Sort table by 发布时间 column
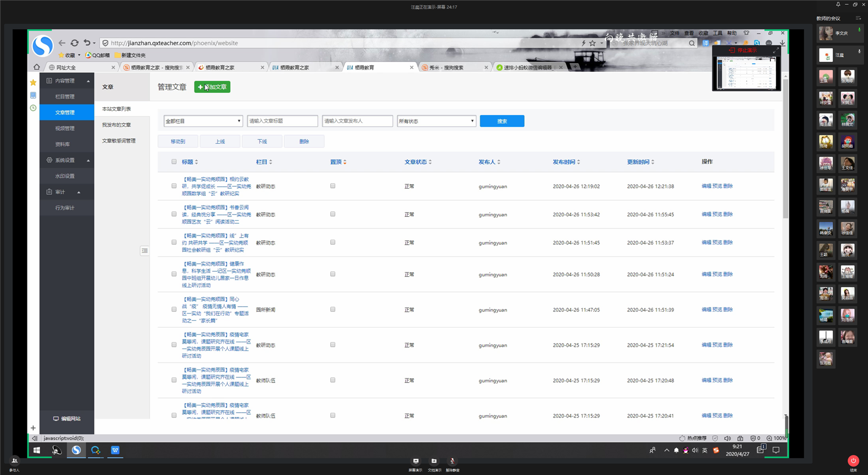This screenshot has width=868, height=475. coord(567,162)
